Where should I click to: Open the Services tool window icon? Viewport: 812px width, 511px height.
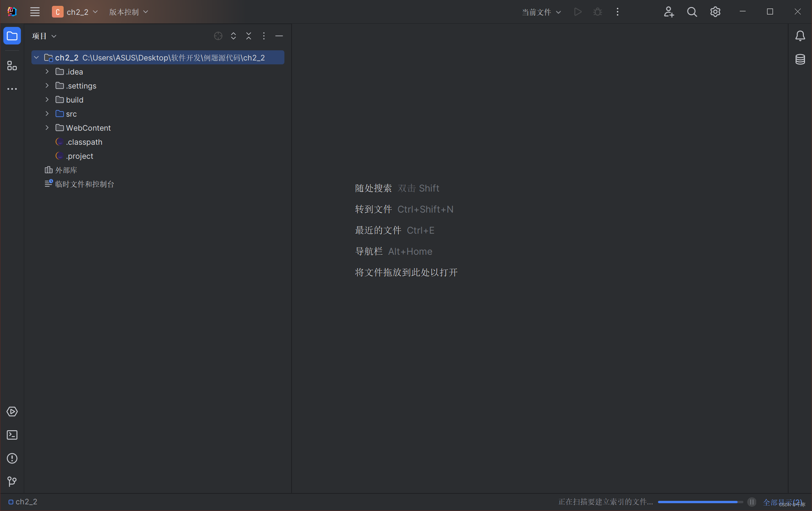click(x=12, y=412)
